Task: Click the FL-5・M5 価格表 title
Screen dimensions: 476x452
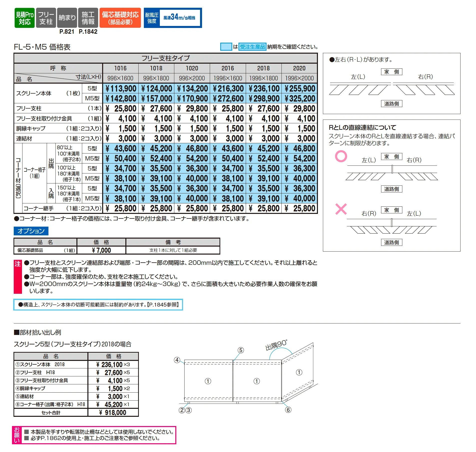Action: tap(42, 47)
